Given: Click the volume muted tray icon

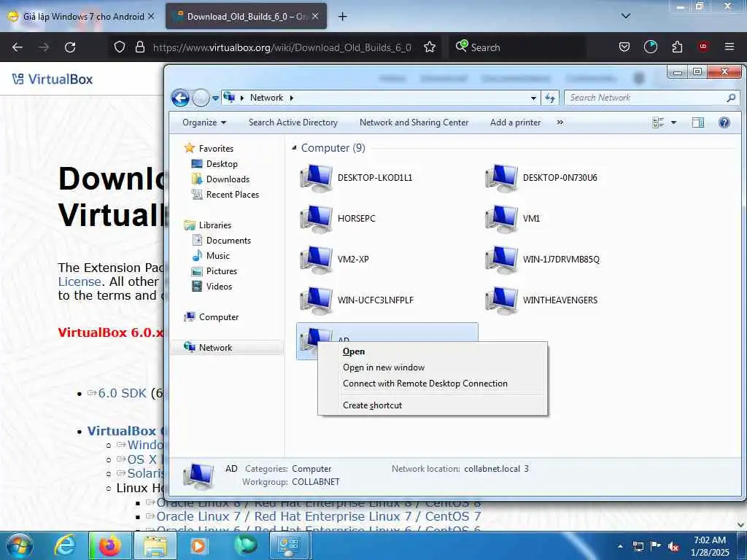Looking at the screenshot, I should (673, 546).
